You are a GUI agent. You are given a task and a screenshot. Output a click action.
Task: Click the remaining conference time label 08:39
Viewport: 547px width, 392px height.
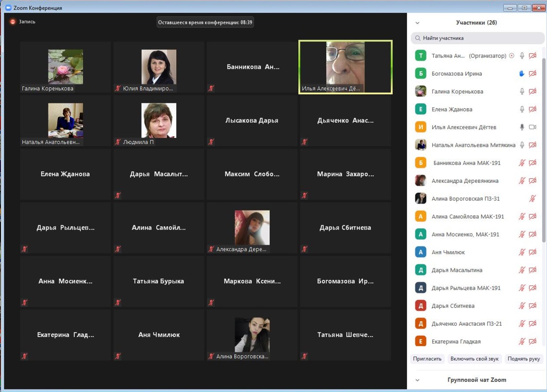click(x=205, y=22)
